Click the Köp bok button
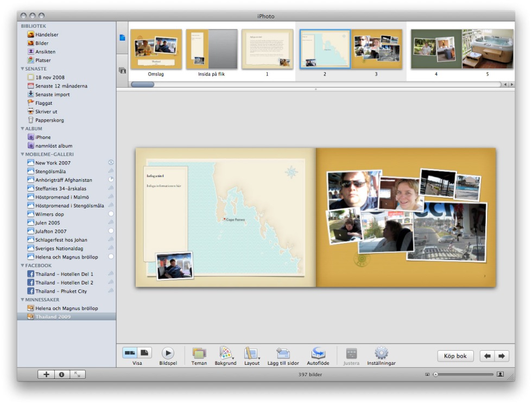The width and height of the screenshot is (532, 405). 455,356
